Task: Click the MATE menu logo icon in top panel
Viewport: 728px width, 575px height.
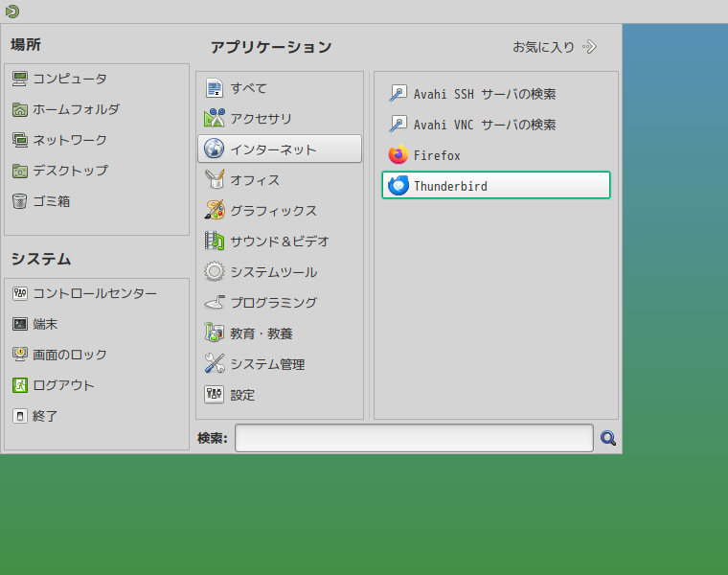Action: [x=12, y=11]
